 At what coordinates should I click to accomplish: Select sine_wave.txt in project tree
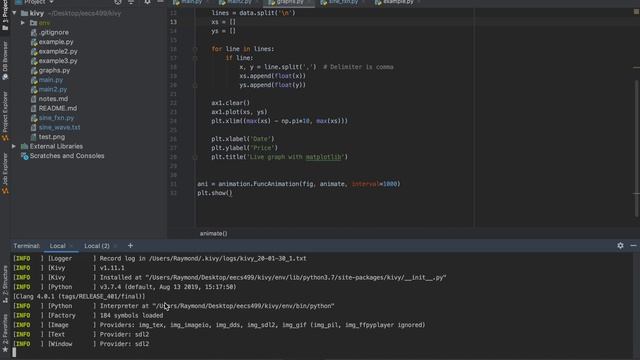click(59, 127)
